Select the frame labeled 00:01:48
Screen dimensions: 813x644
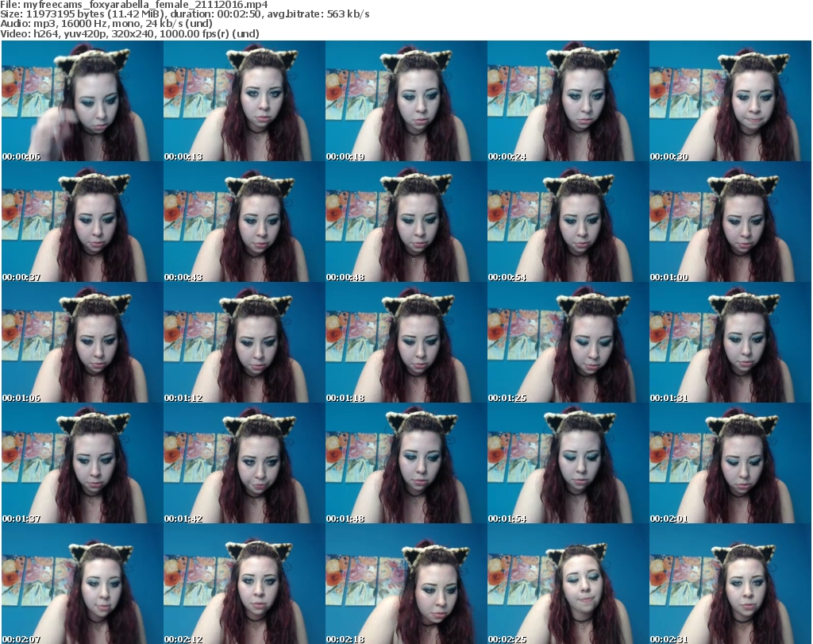(x=406, y=463)
